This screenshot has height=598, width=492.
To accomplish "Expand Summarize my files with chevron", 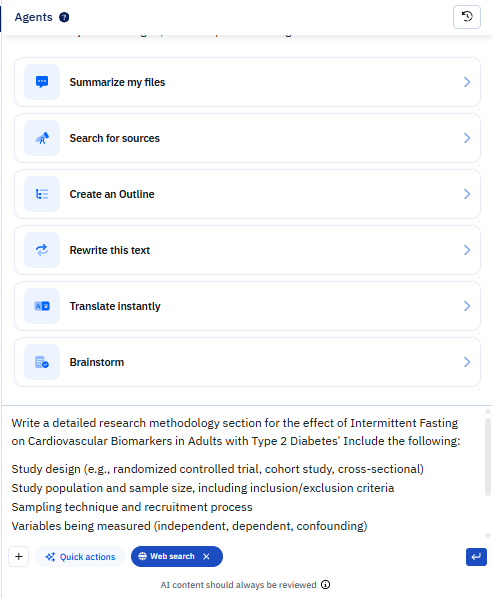I will tap(467, 82).
